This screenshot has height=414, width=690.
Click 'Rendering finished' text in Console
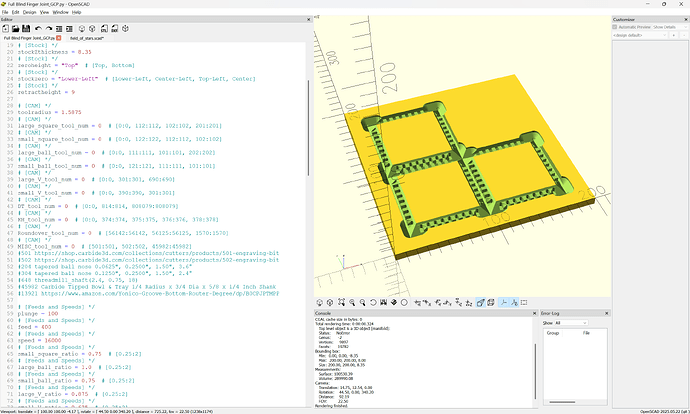point(331,406)
